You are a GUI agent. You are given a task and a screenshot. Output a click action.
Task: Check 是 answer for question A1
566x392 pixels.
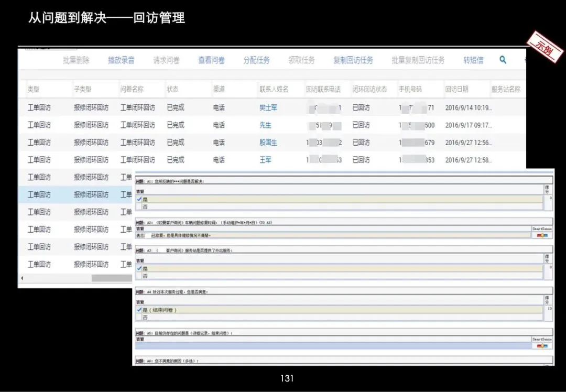139,199
